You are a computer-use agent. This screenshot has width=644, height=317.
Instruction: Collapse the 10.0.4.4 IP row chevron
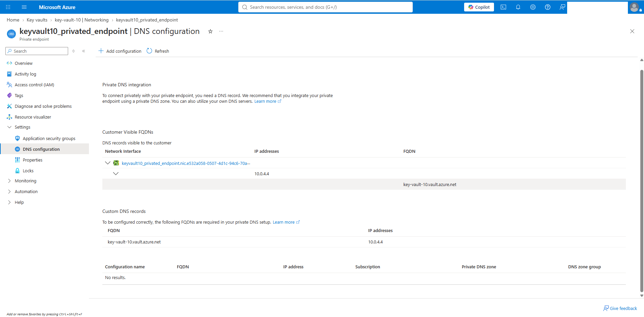(116, 174)
